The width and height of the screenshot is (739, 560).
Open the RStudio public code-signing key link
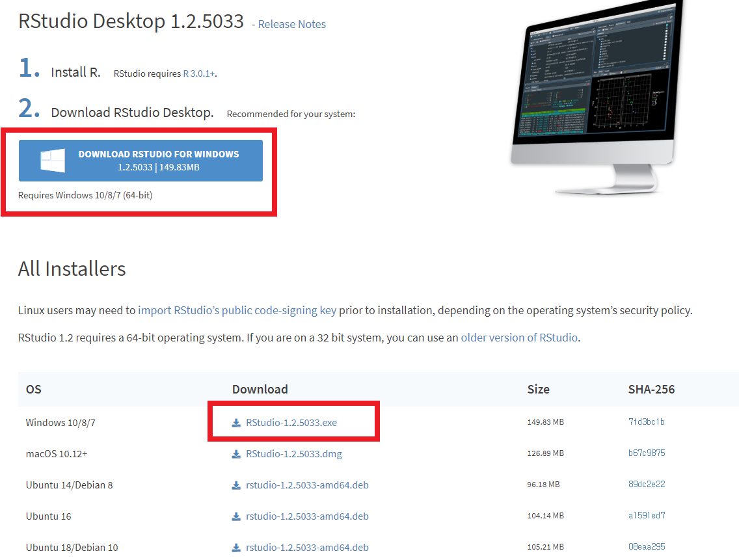pos(237,310)
